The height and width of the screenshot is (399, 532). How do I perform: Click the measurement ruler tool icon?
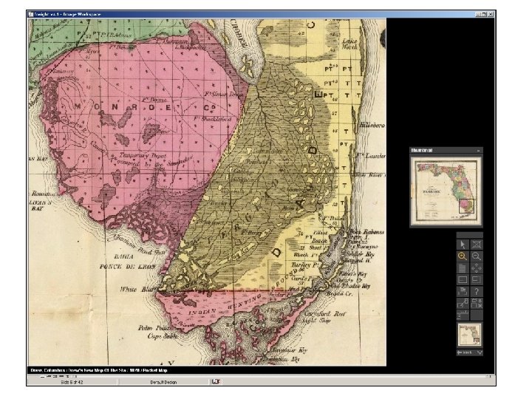click(463, 315)
